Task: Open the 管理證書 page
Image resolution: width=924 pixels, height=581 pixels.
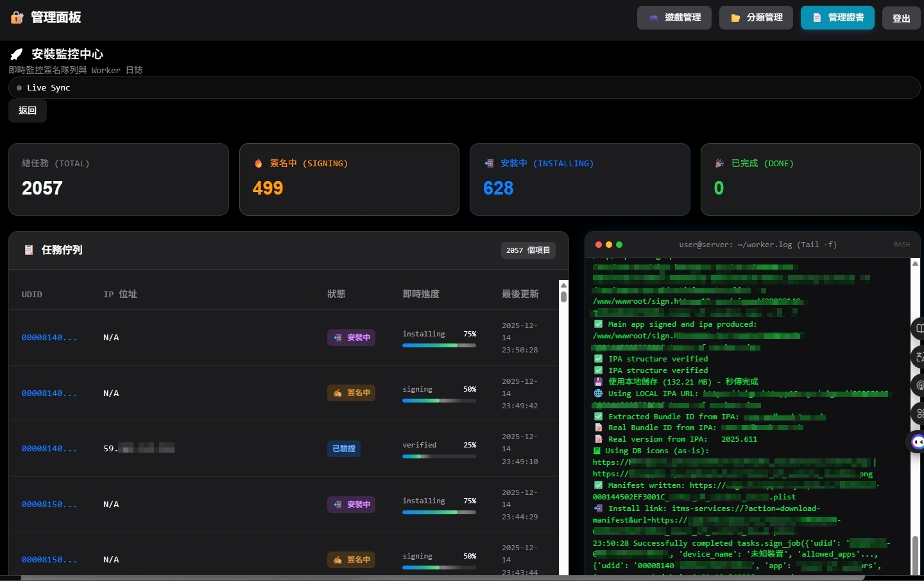Action: point(837,18)
